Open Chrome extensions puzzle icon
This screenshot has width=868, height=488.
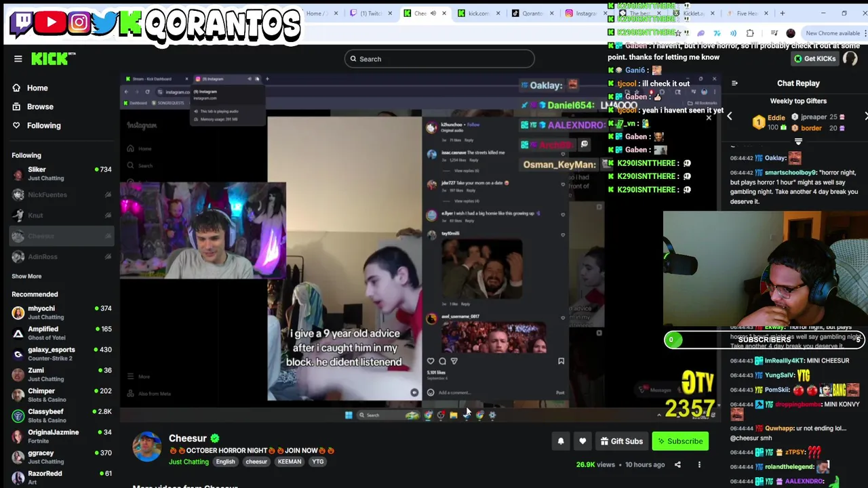(750, 33)
